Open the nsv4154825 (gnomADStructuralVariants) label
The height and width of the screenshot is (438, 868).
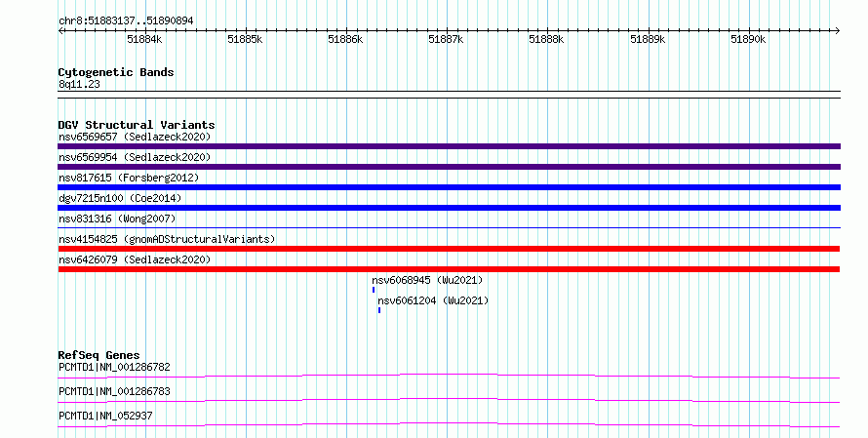(x=167, y=239)
